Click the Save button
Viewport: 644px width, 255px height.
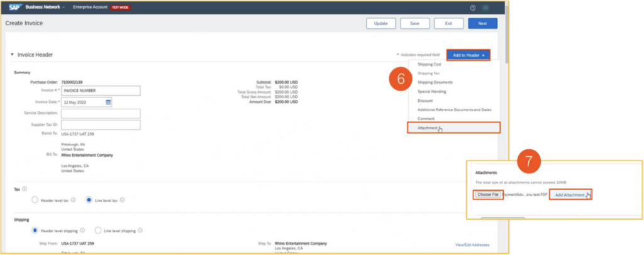click(415, 23)
